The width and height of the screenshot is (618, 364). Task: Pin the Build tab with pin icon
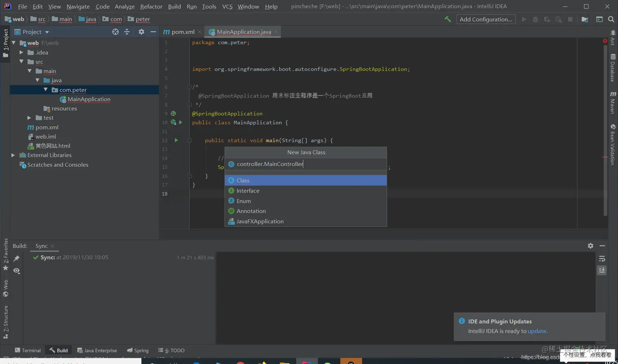coord(16,258)
